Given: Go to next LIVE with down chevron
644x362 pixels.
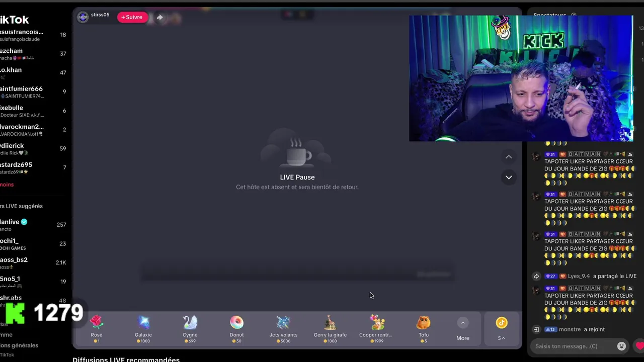Looking at the screenshot, I should (509, 177).
